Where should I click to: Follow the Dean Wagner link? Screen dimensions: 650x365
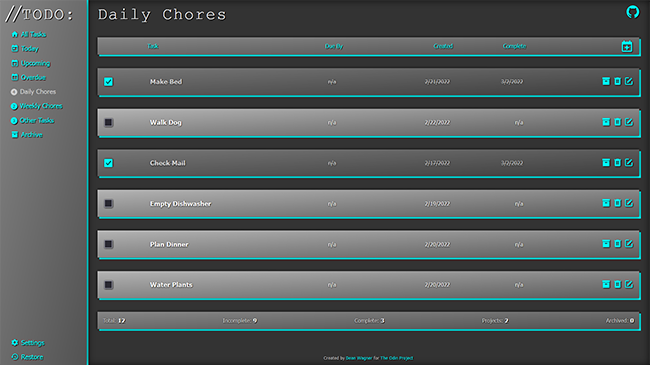359,358
